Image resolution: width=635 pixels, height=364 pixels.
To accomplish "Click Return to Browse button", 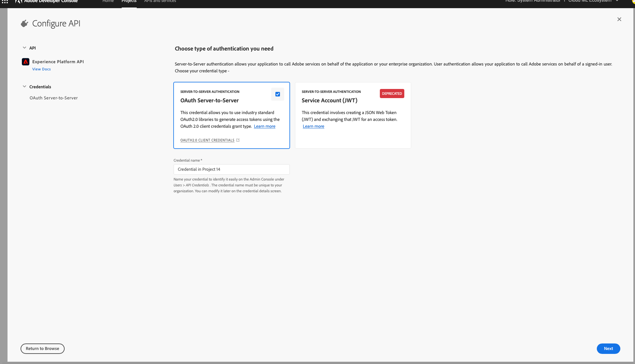I will (x=42, y=348).
